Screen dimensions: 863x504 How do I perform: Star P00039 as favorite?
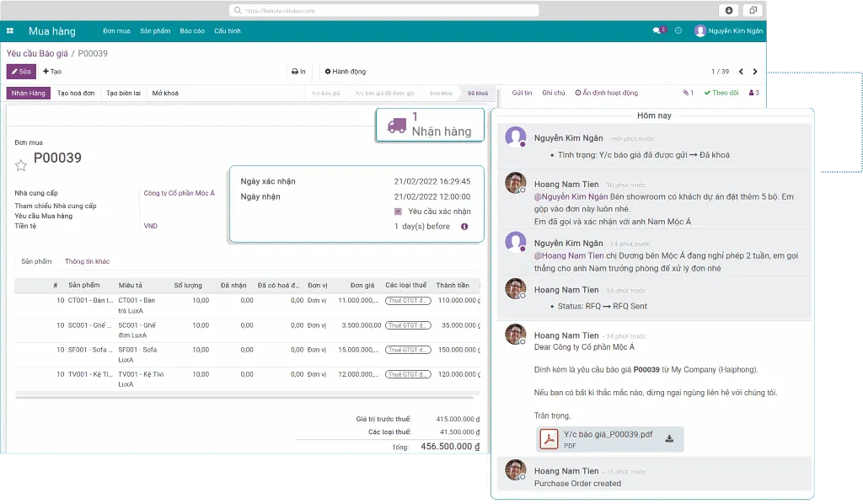21,165
